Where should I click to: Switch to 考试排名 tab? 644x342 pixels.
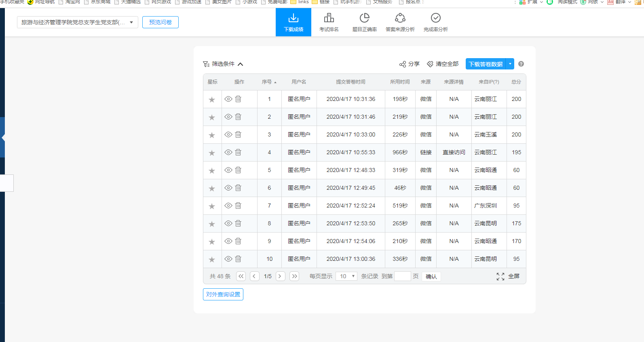(x=329, y=22)
